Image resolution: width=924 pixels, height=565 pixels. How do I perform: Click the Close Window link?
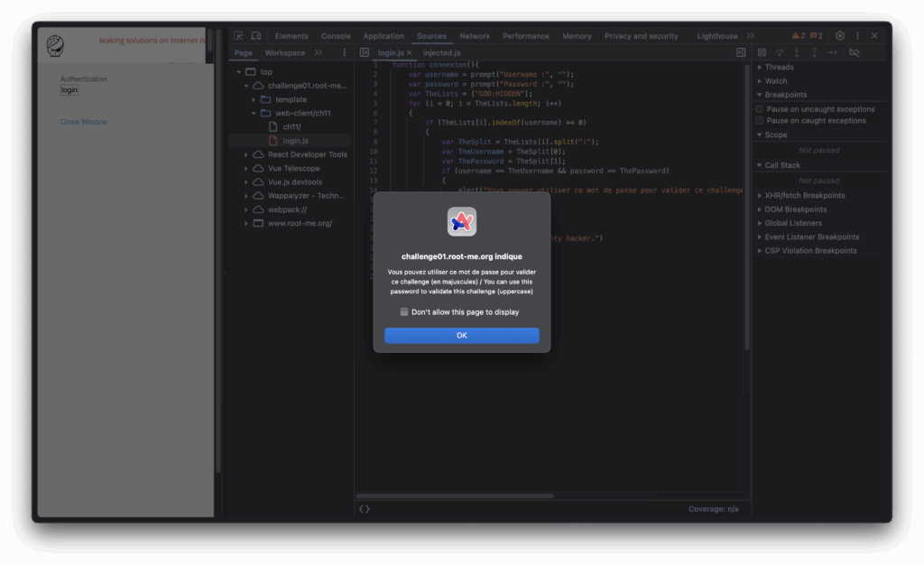click(x=84, y=122)
